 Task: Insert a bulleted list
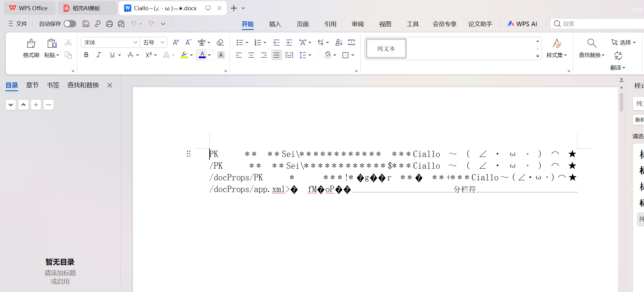click(x=240, y=42)
